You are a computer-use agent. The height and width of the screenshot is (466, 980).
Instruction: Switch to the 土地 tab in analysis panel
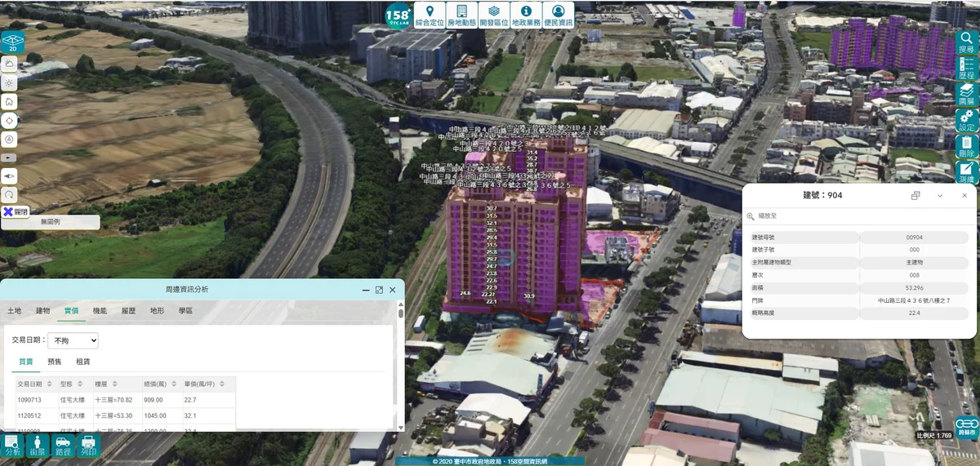tap(15, 311)
